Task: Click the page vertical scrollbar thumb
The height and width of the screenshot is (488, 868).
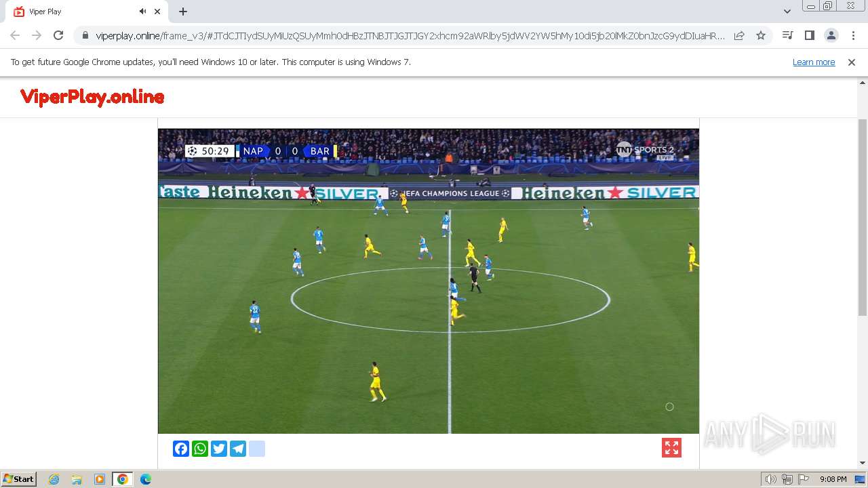Action: [863, 217]
